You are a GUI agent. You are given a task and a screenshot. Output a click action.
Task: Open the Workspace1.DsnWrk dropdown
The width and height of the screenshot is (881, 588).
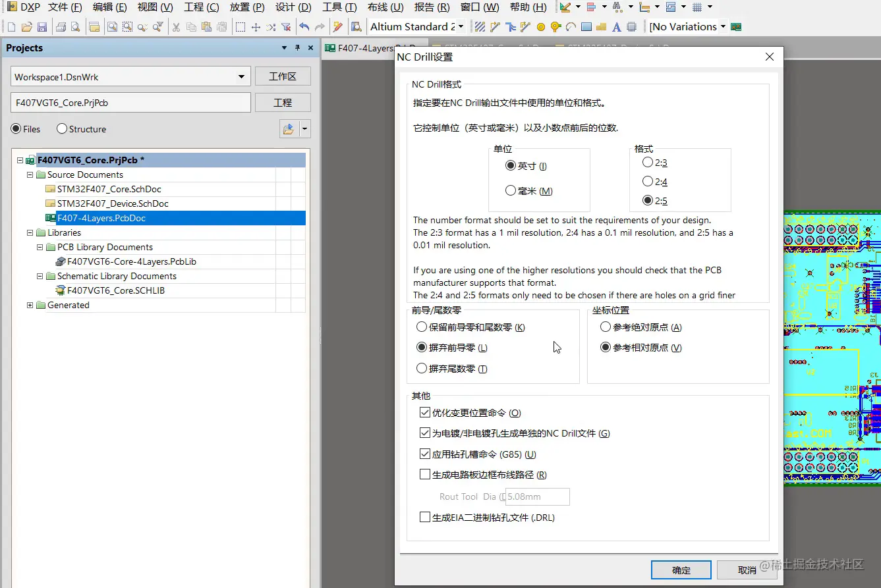[241, 77]
